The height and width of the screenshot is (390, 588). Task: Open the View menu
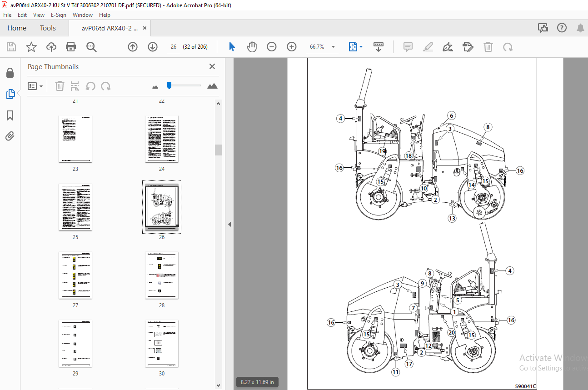(39, 15)
